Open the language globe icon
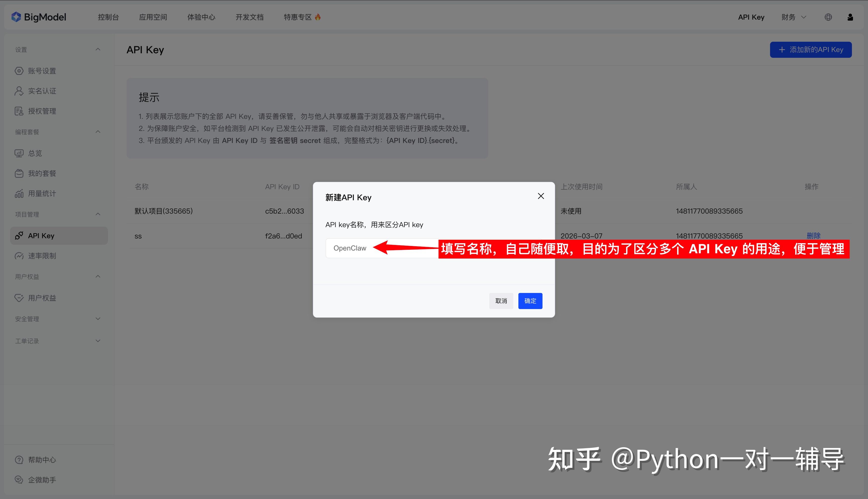Viewport: 868px width, 499px height. click(x=828, y=17)
